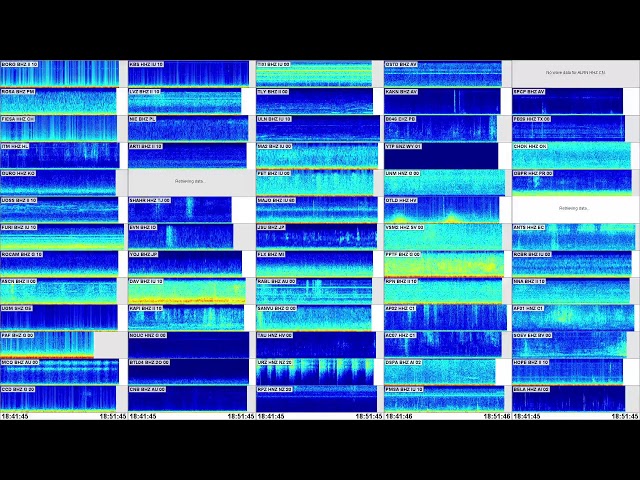
Task: Select the AP02 HHZ C1 spectrogram
Action: tap(445, 318)
